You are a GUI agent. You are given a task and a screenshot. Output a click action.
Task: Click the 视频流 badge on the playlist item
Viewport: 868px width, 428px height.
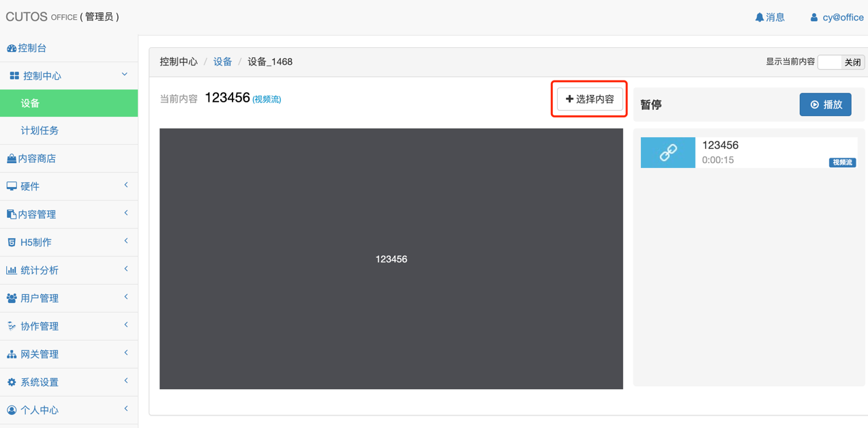pos(842,162)
